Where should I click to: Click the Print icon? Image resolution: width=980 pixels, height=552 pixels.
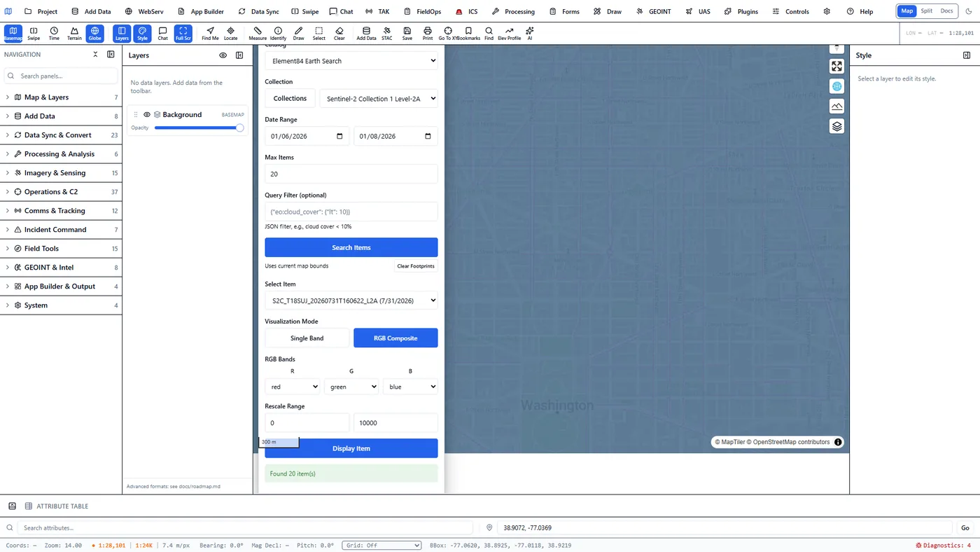click(x=428, y=33)
